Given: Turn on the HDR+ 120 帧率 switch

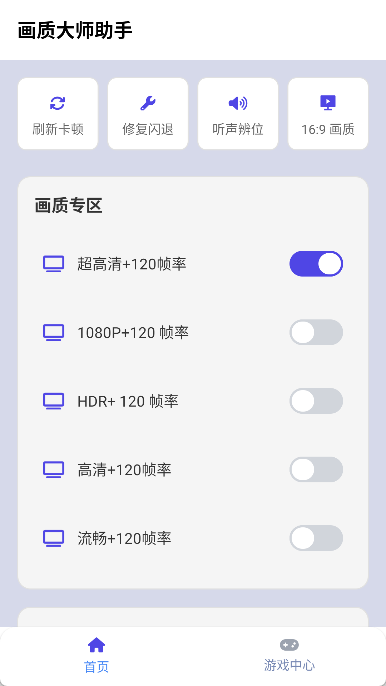Looking at the screenshot, I should coord(316,401).
